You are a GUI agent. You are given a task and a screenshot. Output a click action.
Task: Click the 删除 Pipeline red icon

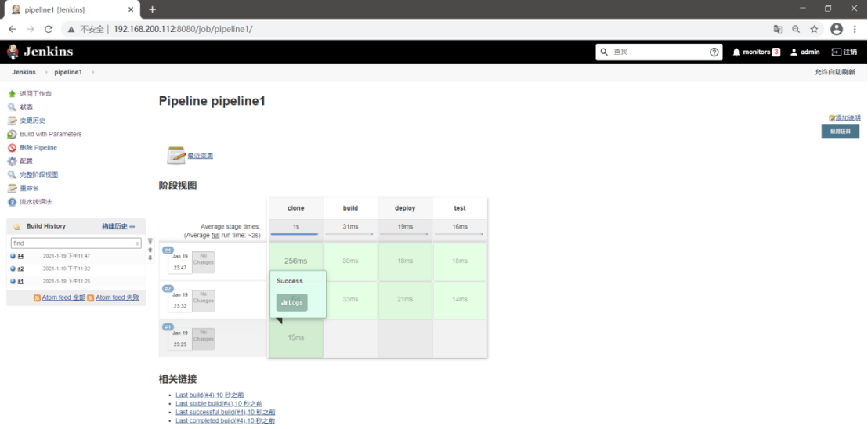12,148
